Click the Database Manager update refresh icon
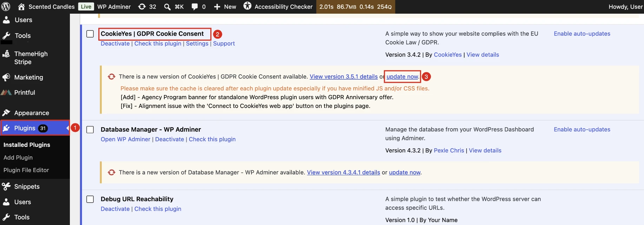The height and width of the screenshot is (225, 644). click(x=112, y=172)
